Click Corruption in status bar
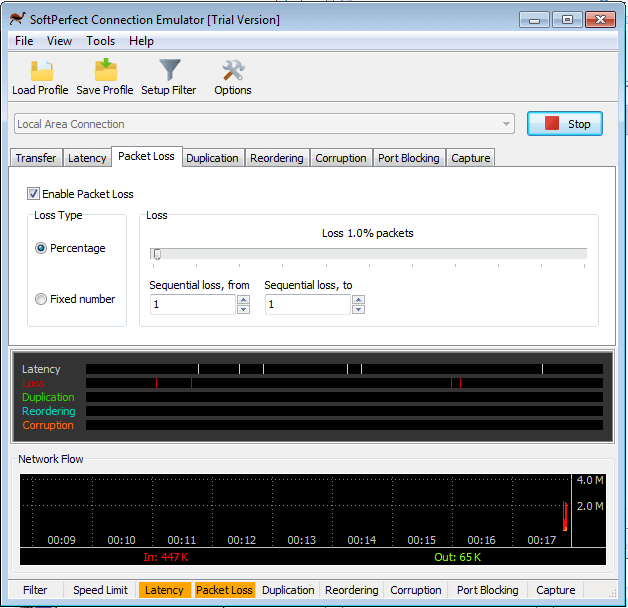The width and height of the screenshot is (628, 608). pyautogui.click(x=416, y=590)
